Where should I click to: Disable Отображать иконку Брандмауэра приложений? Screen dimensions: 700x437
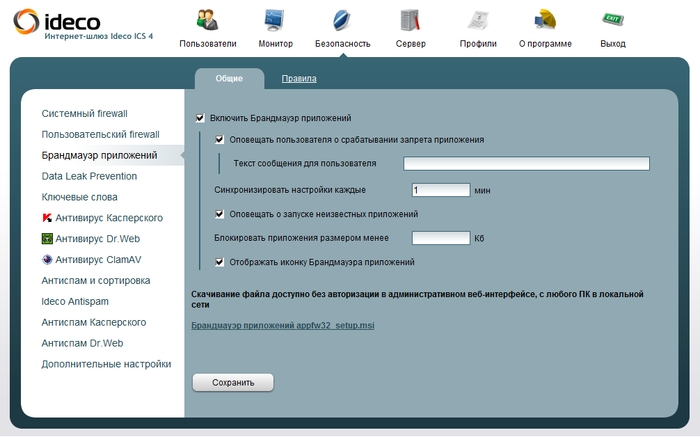(x=220, y=262)
